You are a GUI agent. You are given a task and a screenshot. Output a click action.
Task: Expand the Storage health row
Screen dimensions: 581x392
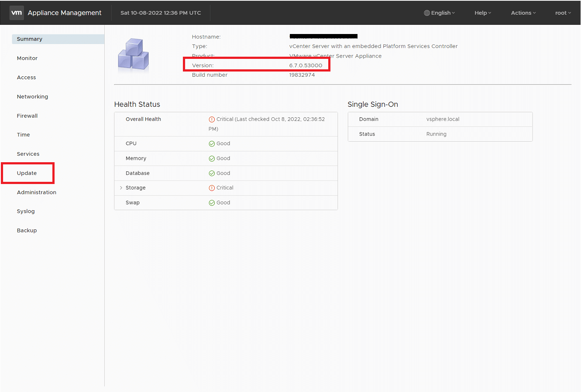[x=121, y=188]
